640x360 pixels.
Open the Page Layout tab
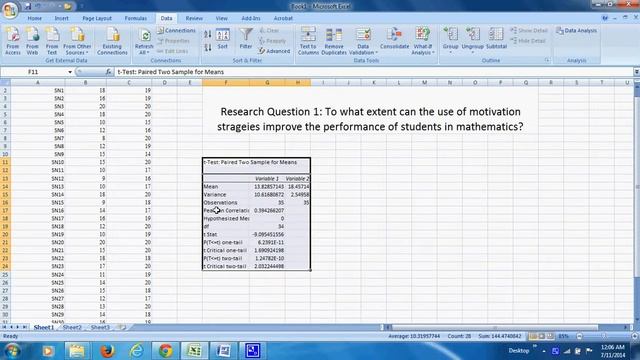pos(97,18)
